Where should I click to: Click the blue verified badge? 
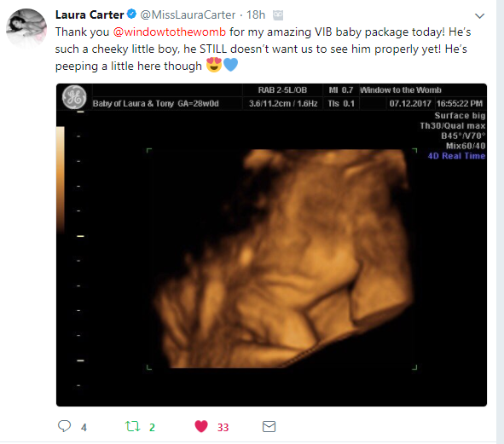click(132, 14)
